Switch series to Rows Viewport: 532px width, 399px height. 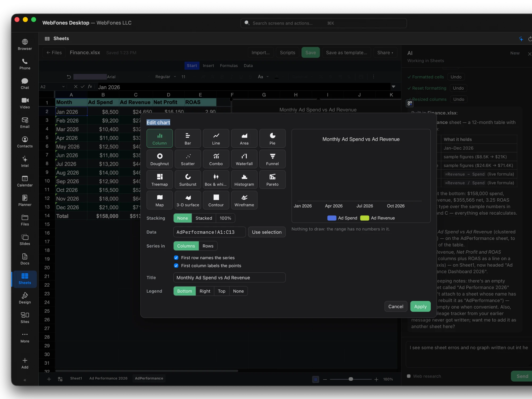(x=208, y=246)
